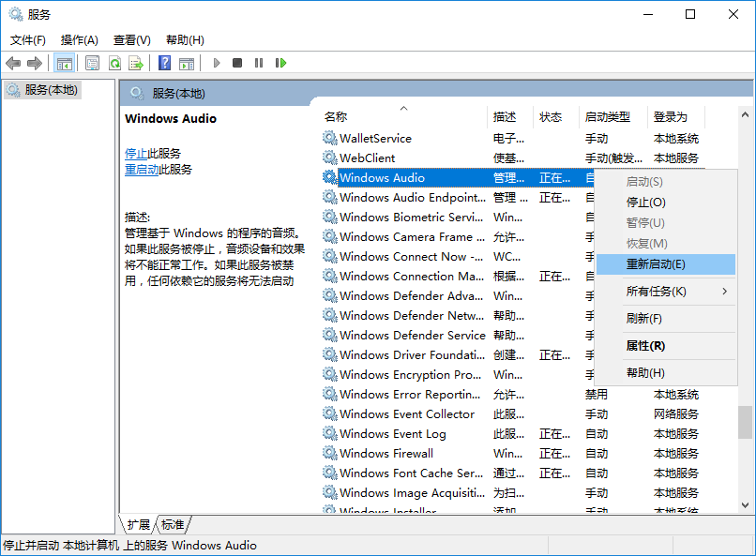Click the 停止 service link

(x=136, y=153)
